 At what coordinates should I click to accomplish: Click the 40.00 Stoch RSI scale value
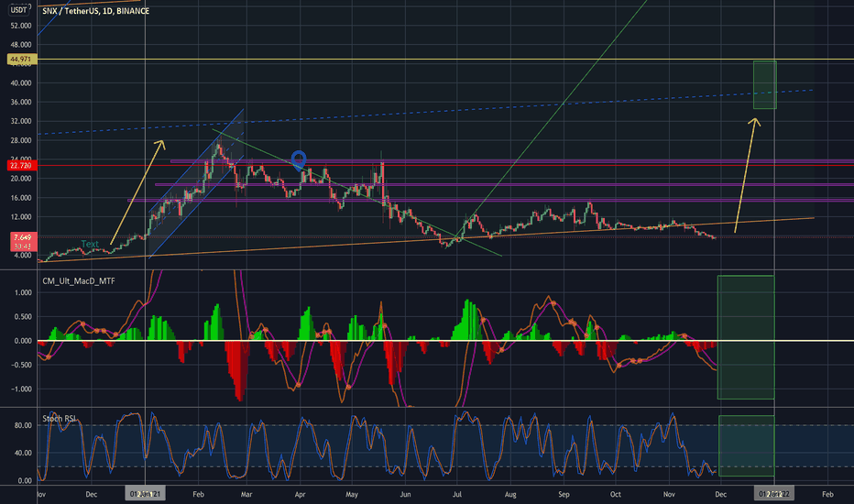[23, 453]
